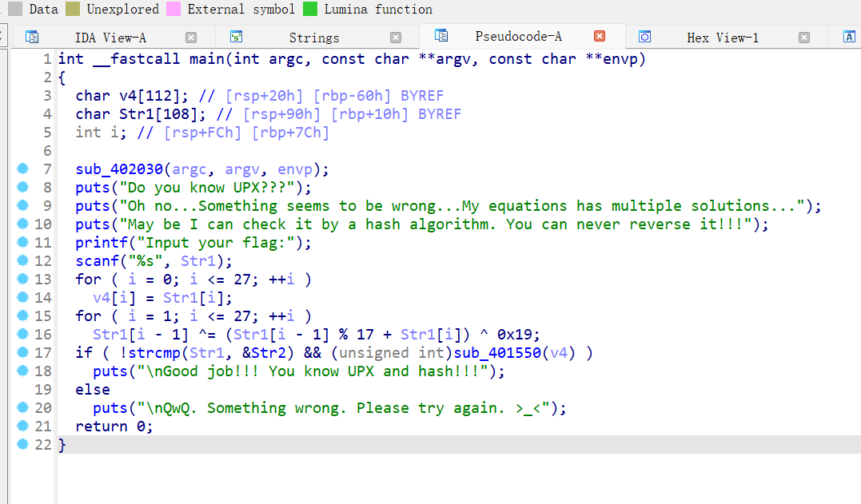Click the "Good job!!!" string on line 18
Image resolution: width=861 pixels, height=504 pixels.
click(313, 371)
